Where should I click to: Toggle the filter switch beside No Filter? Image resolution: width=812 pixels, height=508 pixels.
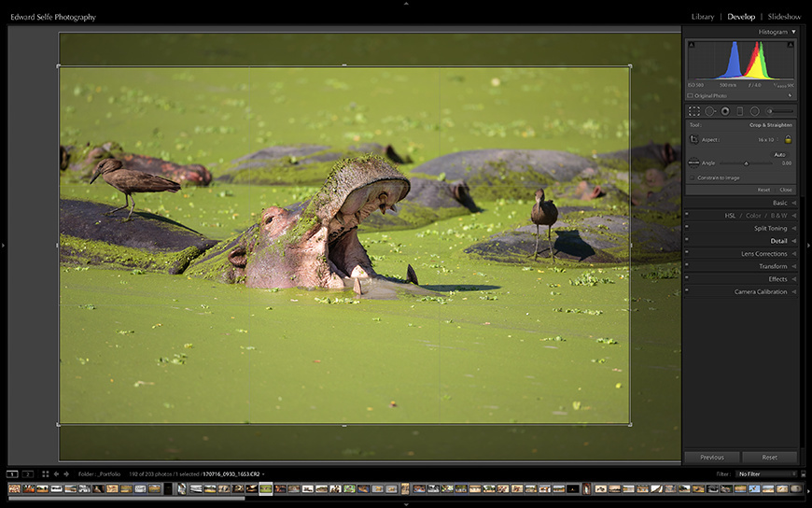coord(804,473)
